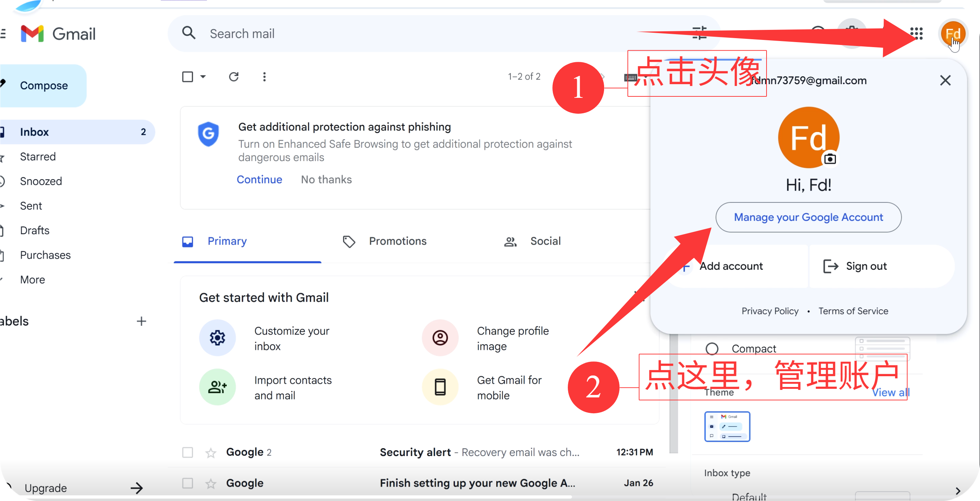Open the three-dot more options menu
This screenshot has width=980, height=501.
coord(264,77)
